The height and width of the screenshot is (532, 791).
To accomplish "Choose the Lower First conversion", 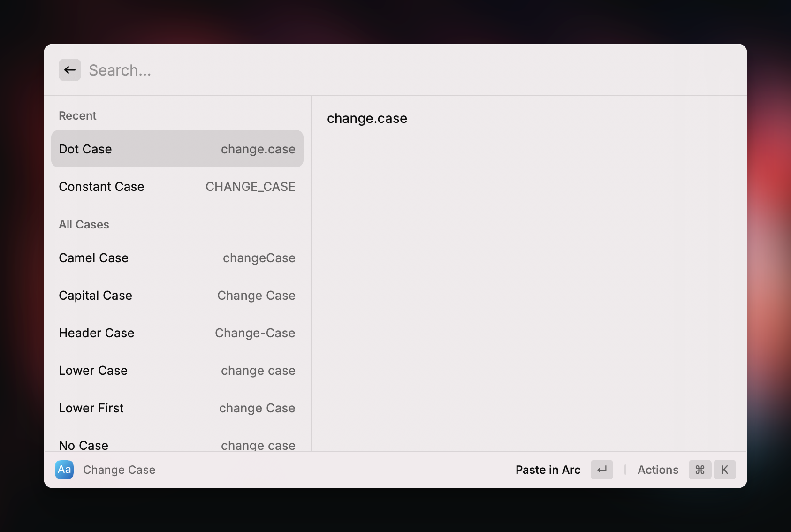I will point(177,408).
